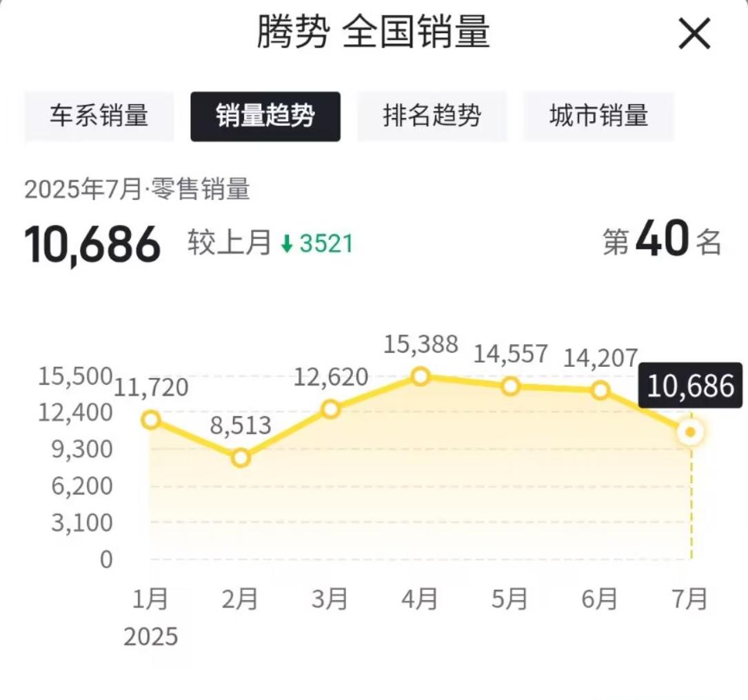Select the February data point 8,513

pyautogui.click(x=241, y=458)
